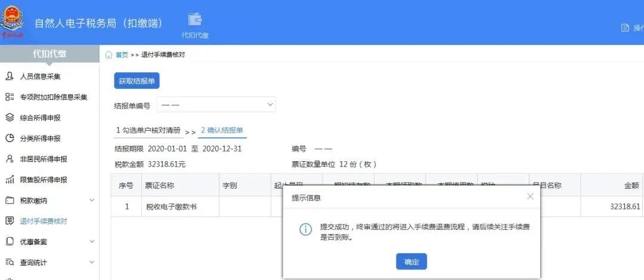Viewport: 644px width, 280px height.
Task: Click the 税款缴纳 folder icon
Action: 10,201
